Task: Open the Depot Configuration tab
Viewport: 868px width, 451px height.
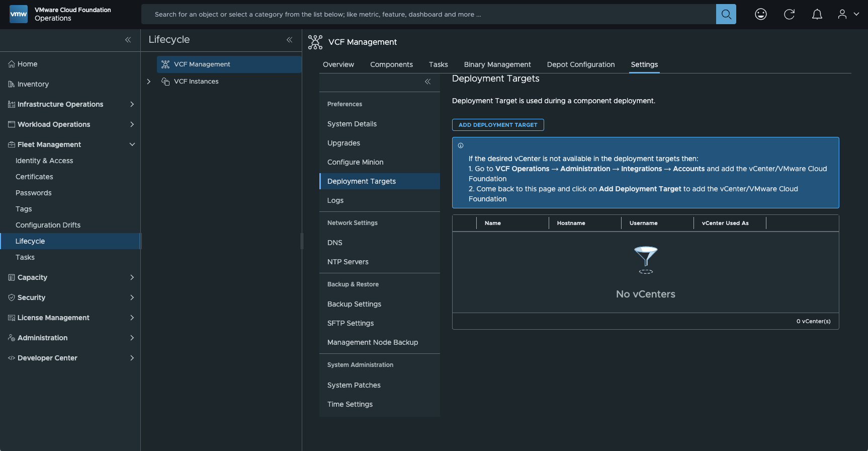Action: [x=580, y=64]
